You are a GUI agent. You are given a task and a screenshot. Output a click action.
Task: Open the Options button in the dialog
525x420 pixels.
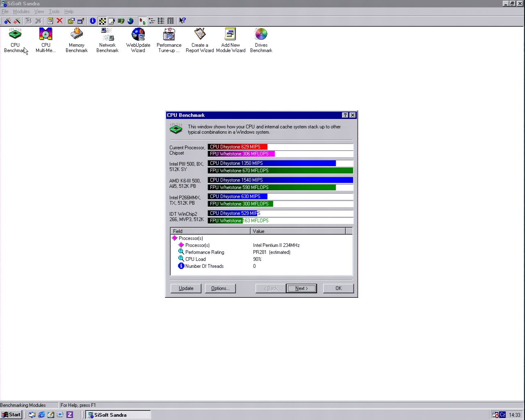pyautogui.click(x=220, y=288)
